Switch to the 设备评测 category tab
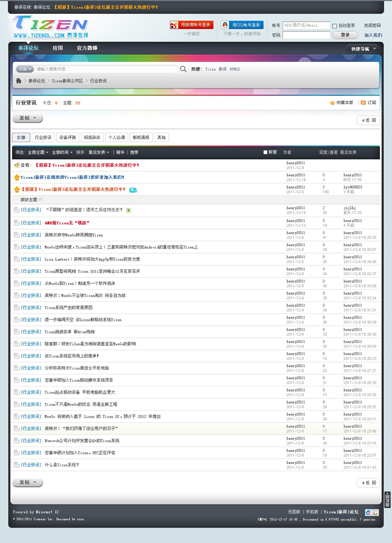Viewport: 392px width, 543px height. click(67, 138)
